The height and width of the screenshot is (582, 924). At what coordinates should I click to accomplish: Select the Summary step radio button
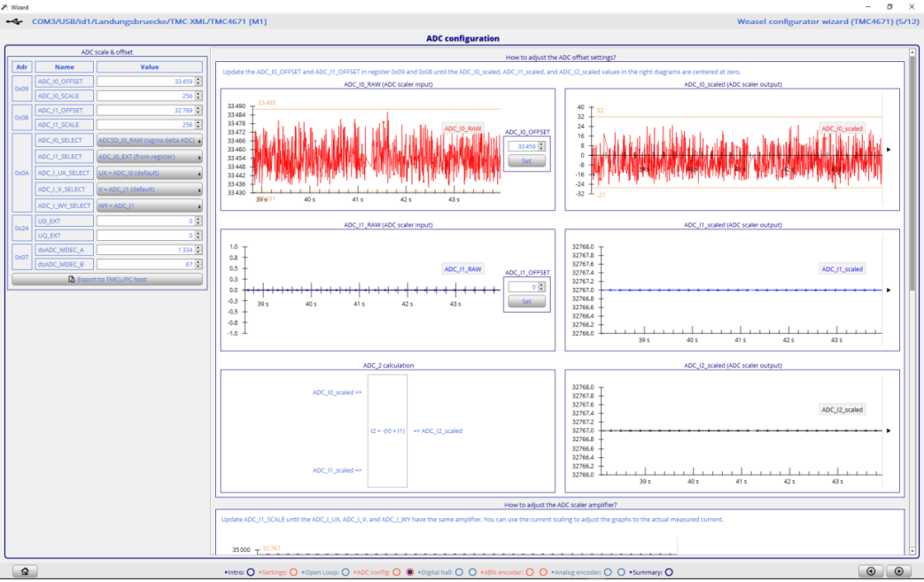point(669,572)
